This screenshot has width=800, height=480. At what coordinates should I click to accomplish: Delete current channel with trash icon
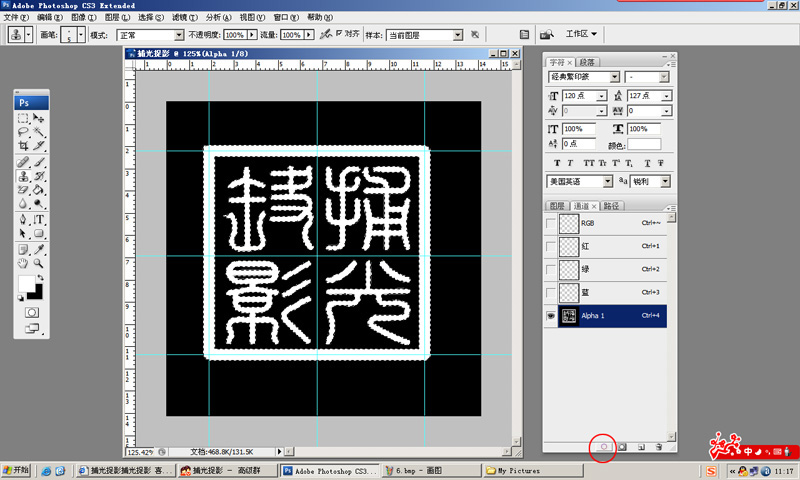658,447
